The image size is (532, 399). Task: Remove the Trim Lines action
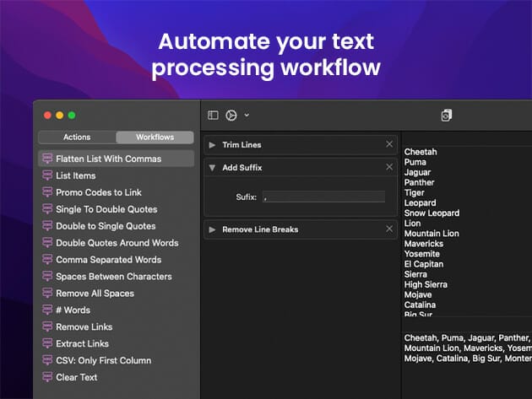coord(389,144)
